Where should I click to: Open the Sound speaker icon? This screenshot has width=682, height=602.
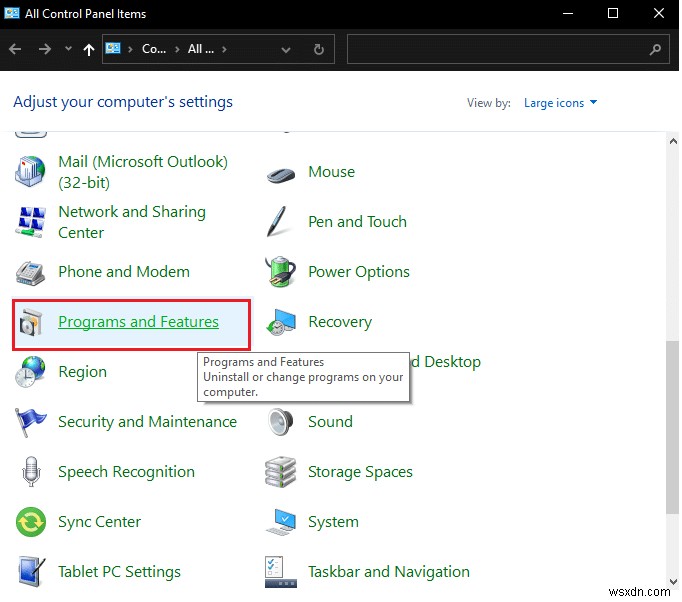click(281, 422)
